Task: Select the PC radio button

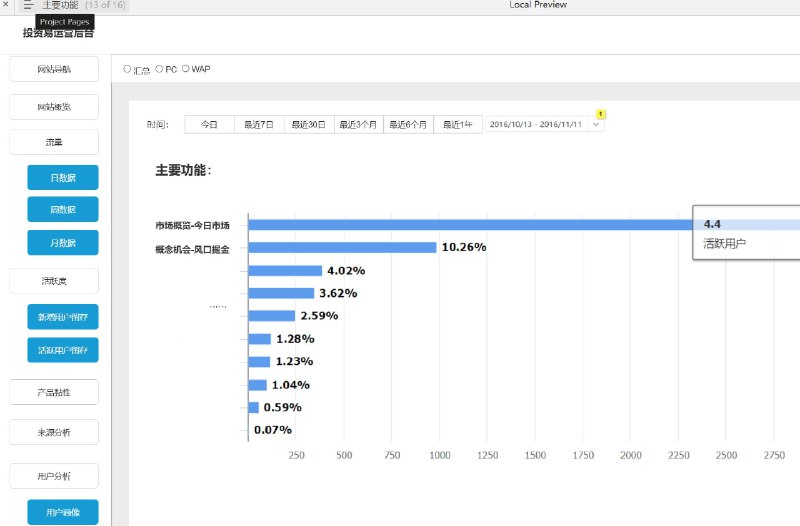Action: click(x=159, y=69)
